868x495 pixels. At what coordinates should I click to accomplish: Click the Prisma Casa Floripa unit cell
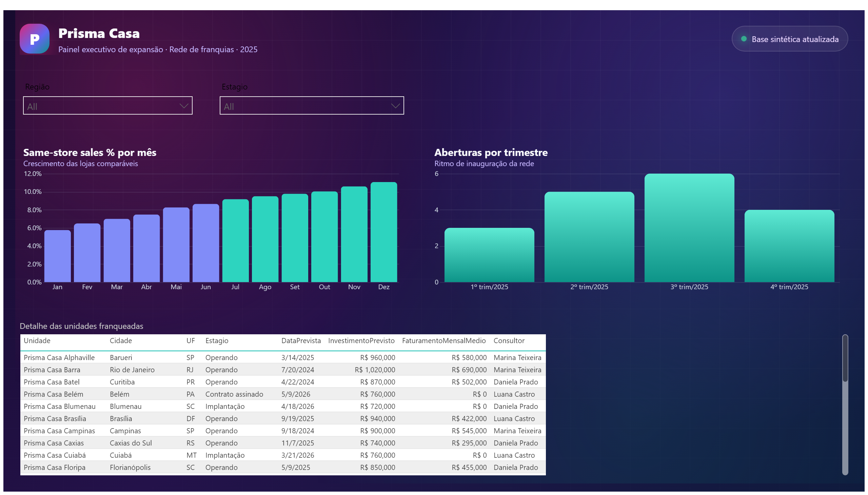(54, 468)
